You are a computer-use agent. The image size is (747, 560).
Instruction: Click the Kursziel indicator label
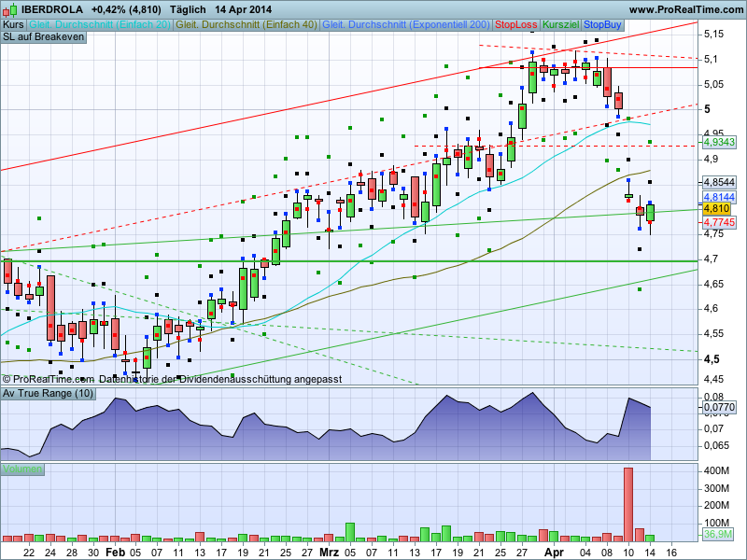click(x=561, y=25)
